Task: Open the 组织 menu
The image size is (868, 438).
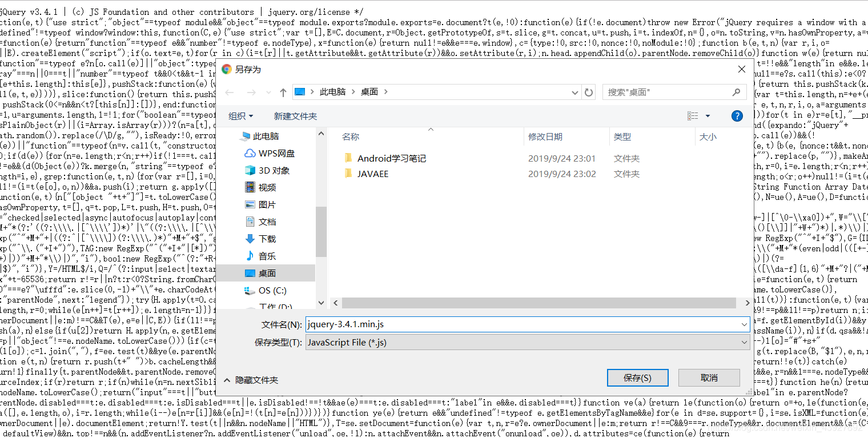Action: (241, 116)
